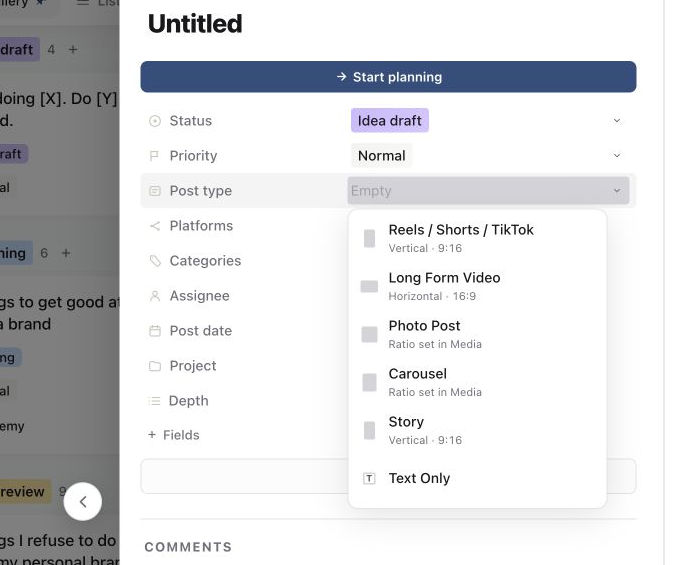The image size is (700, 565).
Task: Click the Status circle icon
Action: (154, 121)
